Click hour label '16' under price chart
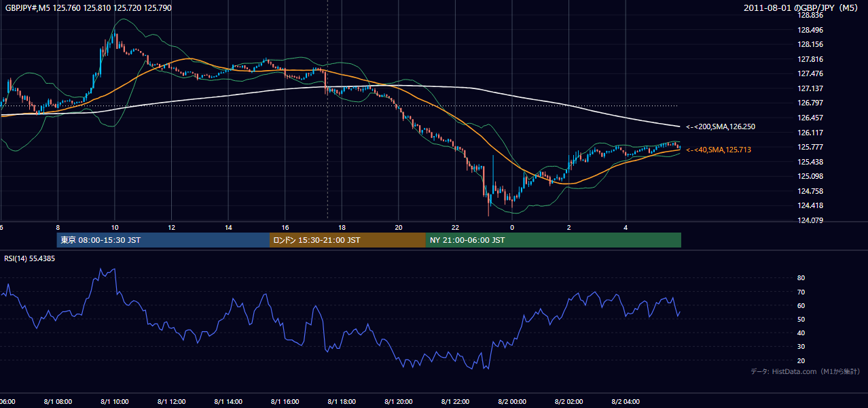This screenshot has height=408, width=868. tap(285, 228)
